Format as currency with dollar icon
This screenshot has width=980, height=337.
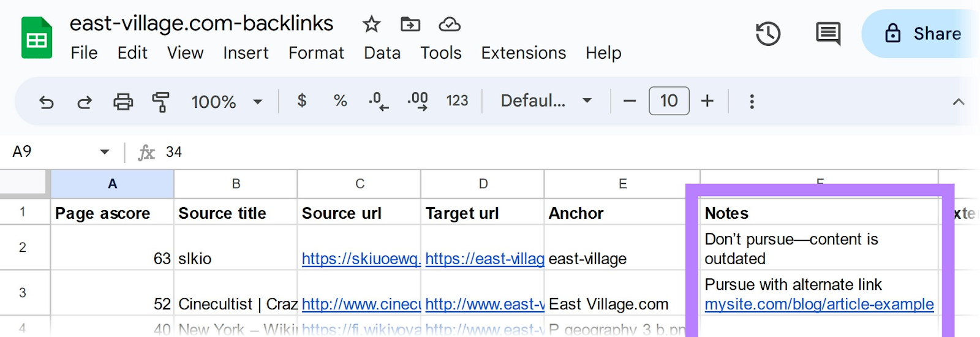(301, 101)
